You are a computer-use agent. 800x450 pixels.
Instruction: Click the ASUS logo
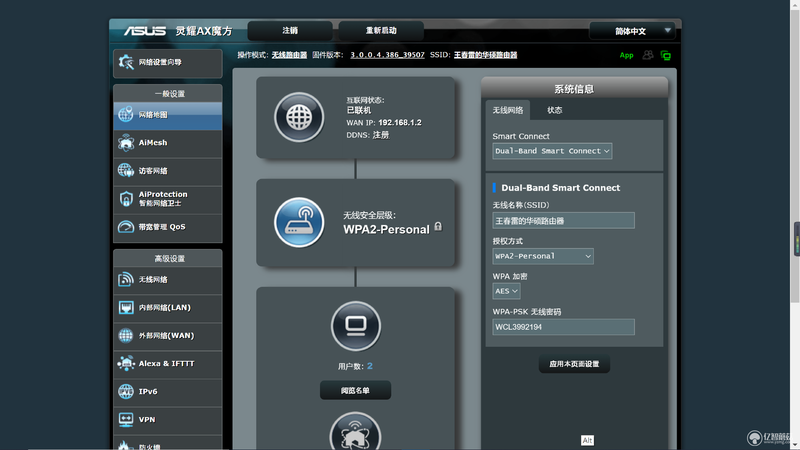tap(145, 31)
